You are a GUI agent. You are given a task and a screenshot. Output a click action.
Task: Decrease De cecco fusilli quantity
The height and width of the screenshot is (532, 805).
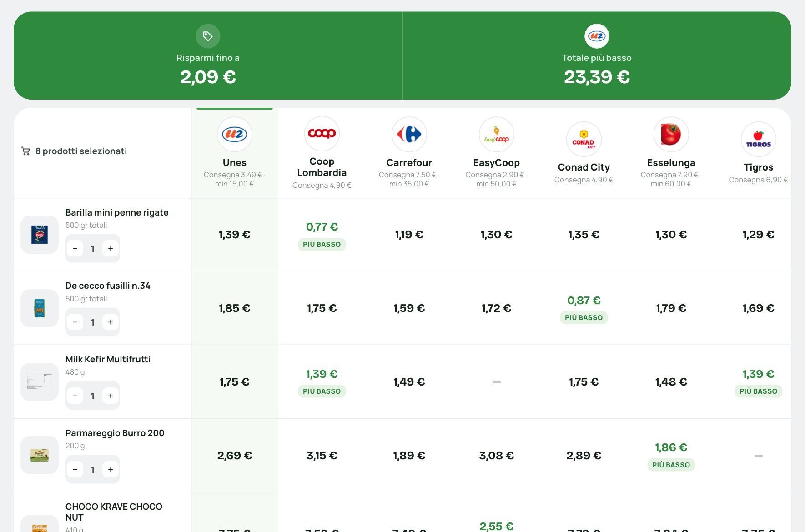pos(75,322)
